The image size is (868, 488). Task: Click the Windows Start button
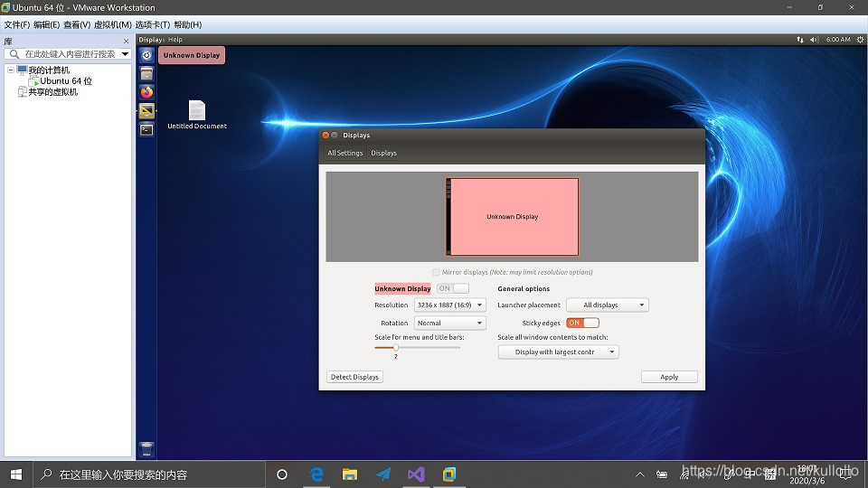[16, 474]
